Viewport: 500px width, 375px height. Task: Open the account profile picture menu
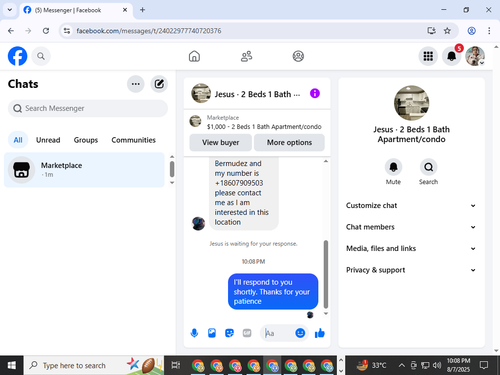(475, 56)
